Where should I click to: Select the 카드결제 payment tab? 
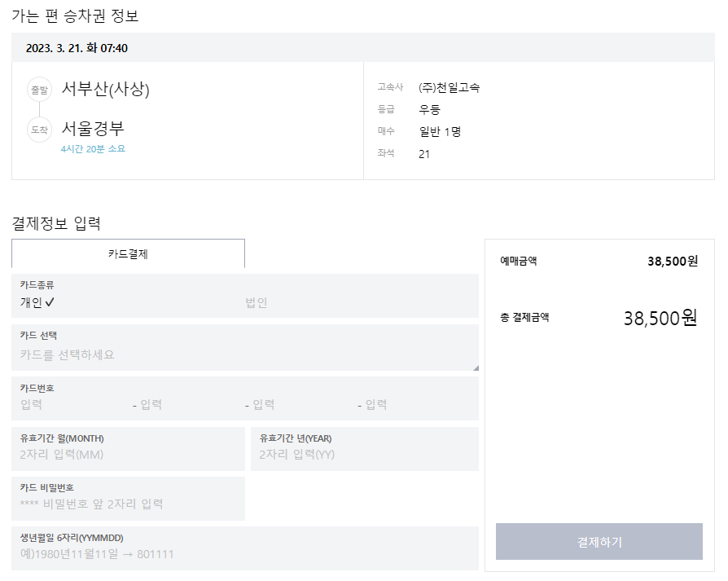coord(128,253)
